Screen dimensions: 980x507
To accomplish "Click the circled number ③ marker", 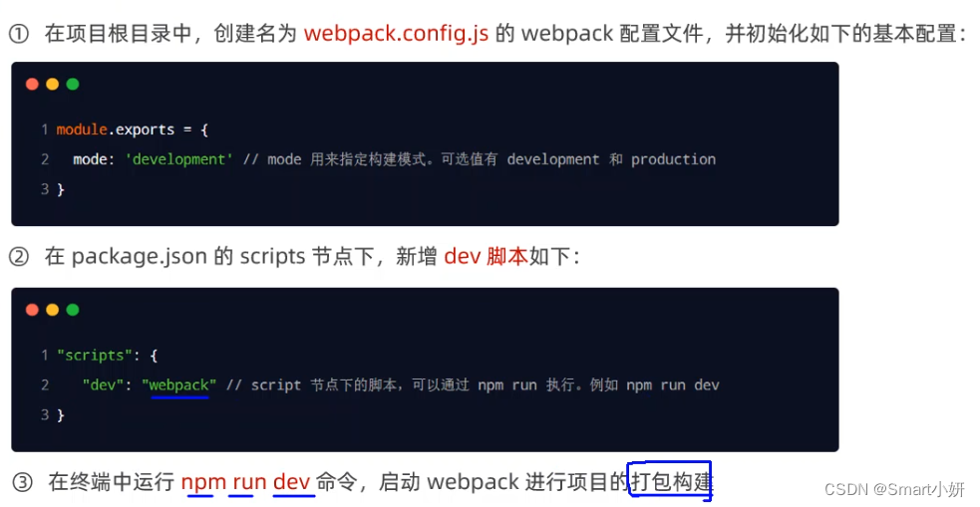I will 22,482.
